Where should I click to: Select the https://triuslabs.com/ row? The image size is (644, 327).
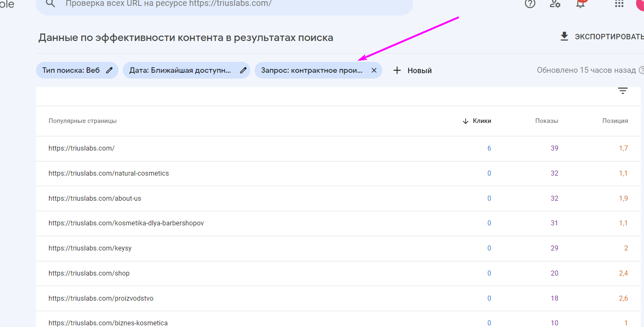(x=338, y=148)
